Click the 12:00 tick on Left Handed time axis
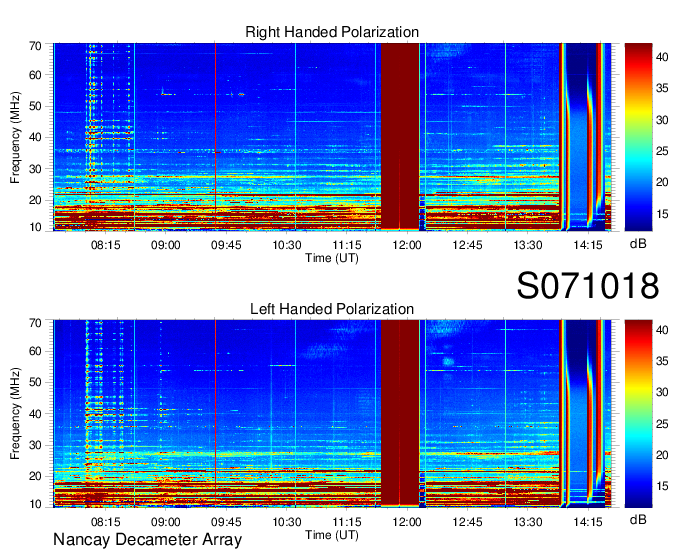 click(x=407, y=521)
